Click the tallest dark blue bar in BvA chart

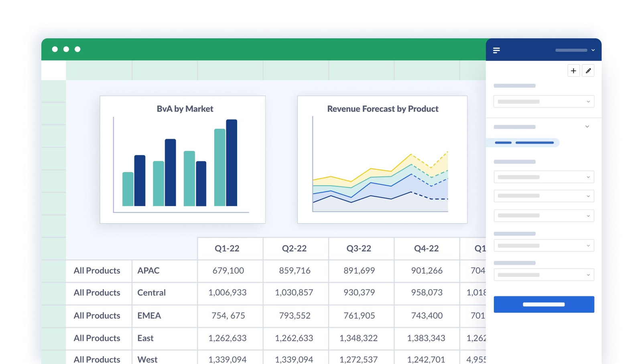click(232, 162)
